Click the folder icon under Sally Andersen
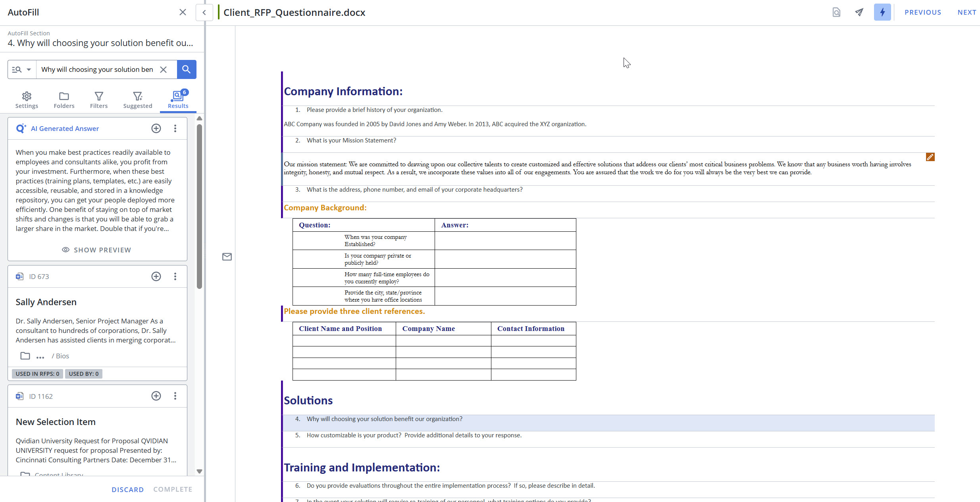980x502 pixels. 25,356
